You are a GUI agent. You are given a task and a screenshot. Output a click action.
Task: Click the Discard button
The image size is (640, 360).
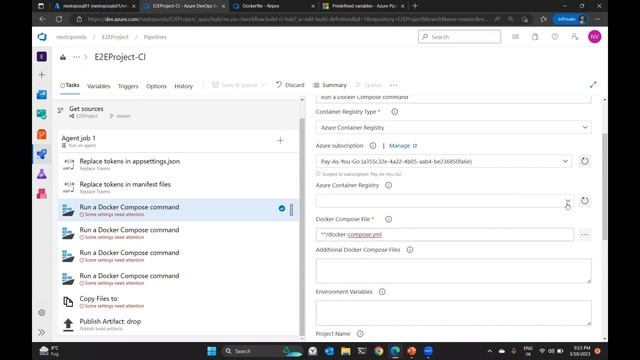click(290, 85)
